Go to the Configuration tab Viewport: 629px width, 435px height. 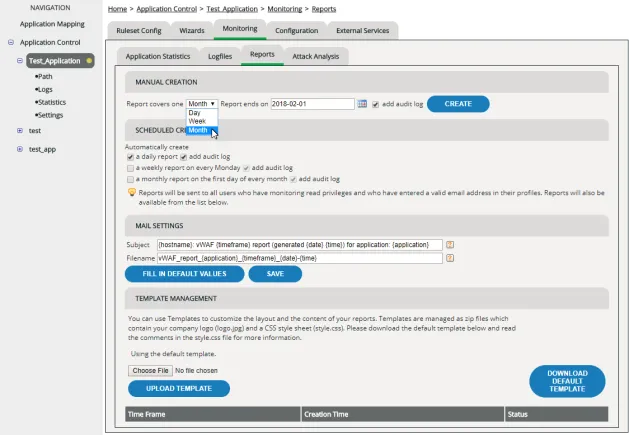click(x=296, y=30)
